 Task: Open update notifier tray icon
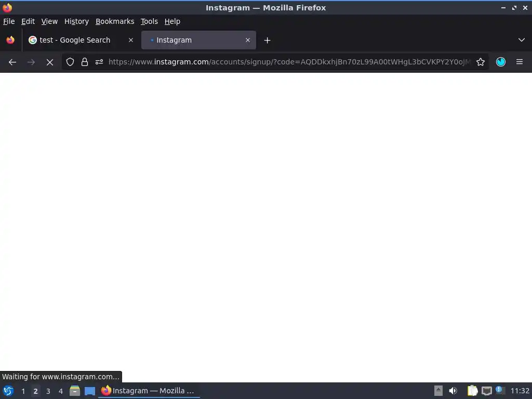500,390
